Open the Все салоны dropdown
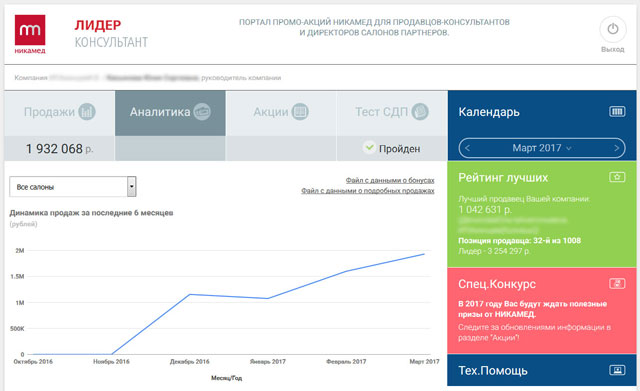640x391 pixels. [73, 187]
